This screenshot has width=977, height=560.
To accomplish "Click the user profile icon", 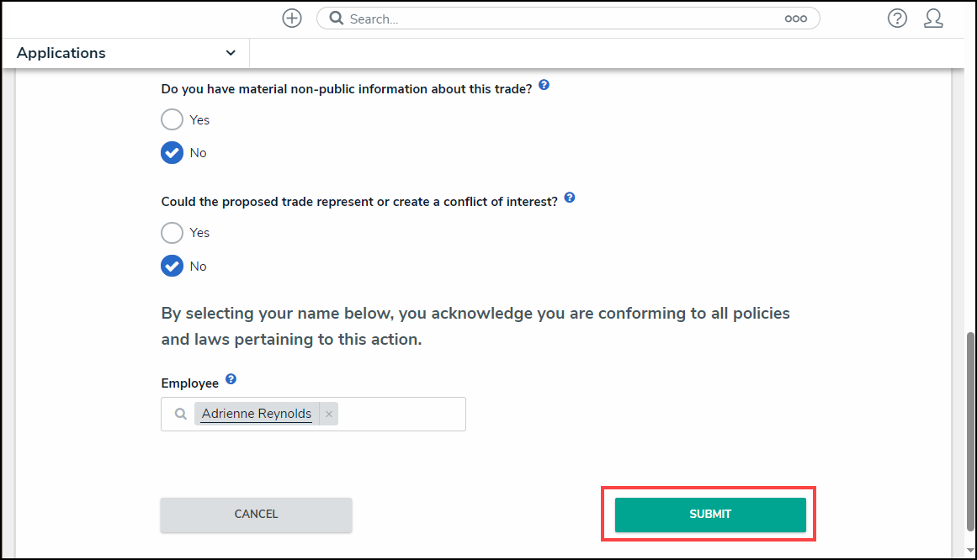I will tap(934, 18).
